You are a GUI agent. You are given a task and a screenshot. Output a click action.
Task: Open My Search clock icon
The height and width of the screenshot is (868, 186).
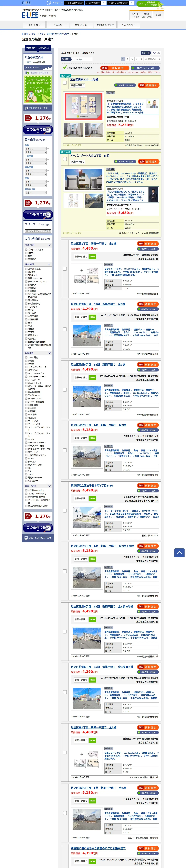(x=49, y=3)
